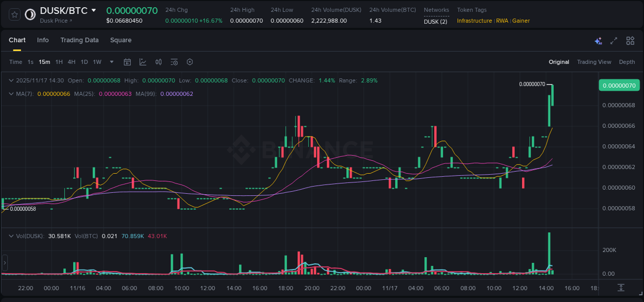644x302 pixels.
Task: Toggle the favorite star for DUSK/BTC
Action: click(14, 14)
